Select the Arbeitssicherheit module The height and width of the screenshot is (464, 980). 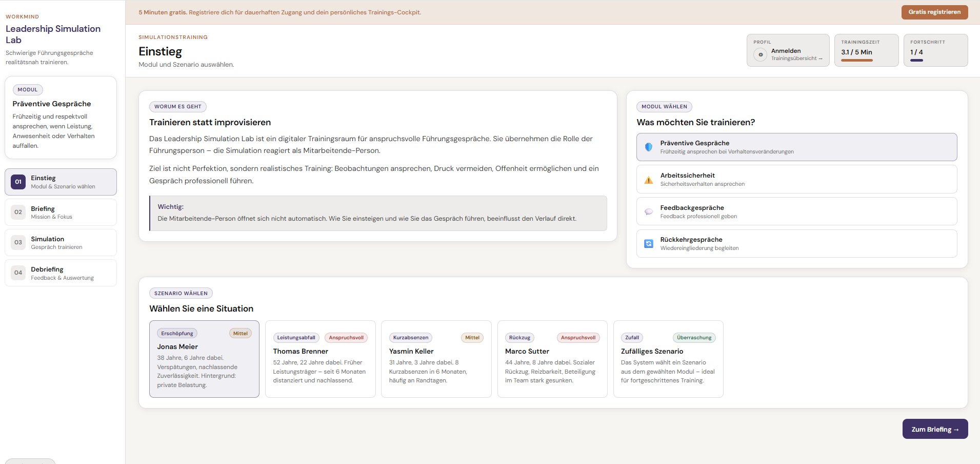tap(796, 179)
